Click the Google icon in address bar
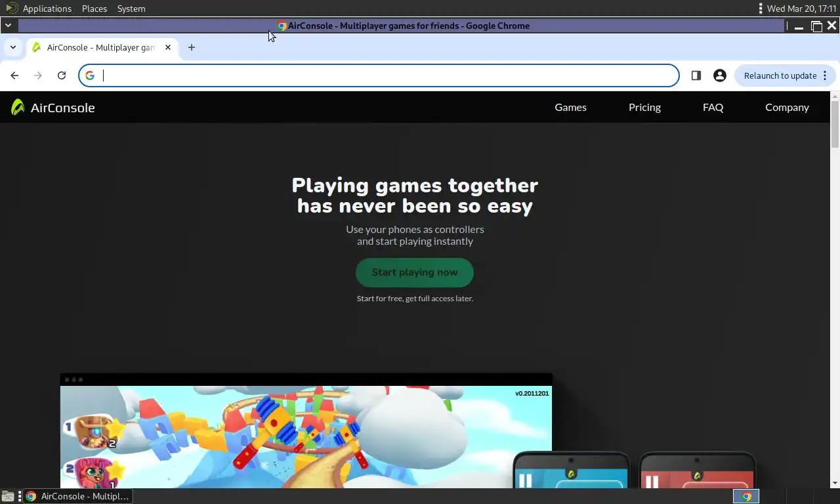840x504 pixels. pos(90,75)
